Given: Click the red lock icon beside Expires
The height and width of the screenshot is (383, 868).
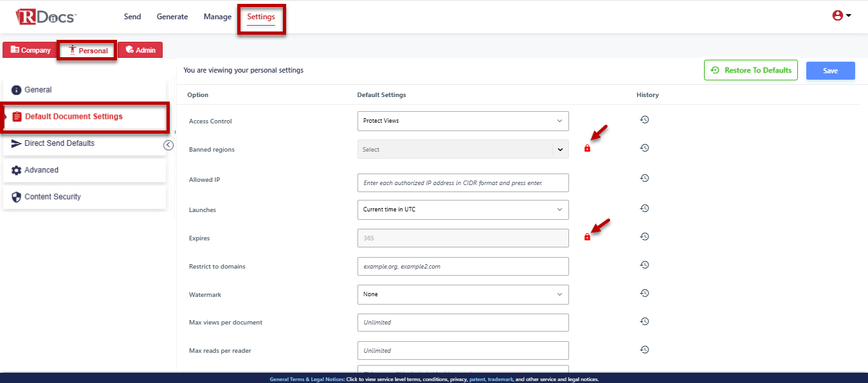Looking at the screenshot, I should point(587,237).
